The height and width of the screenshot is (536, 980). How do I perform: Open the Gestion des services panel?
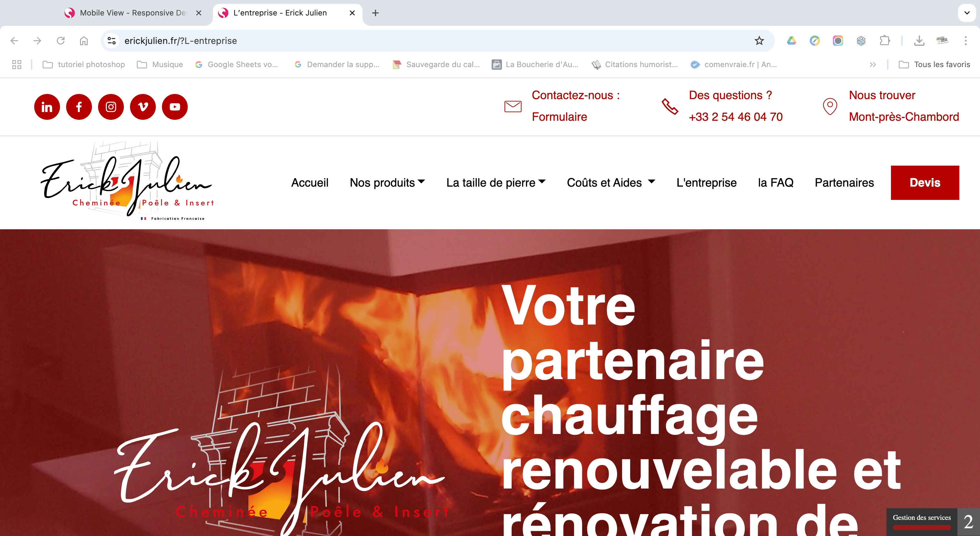921,522
